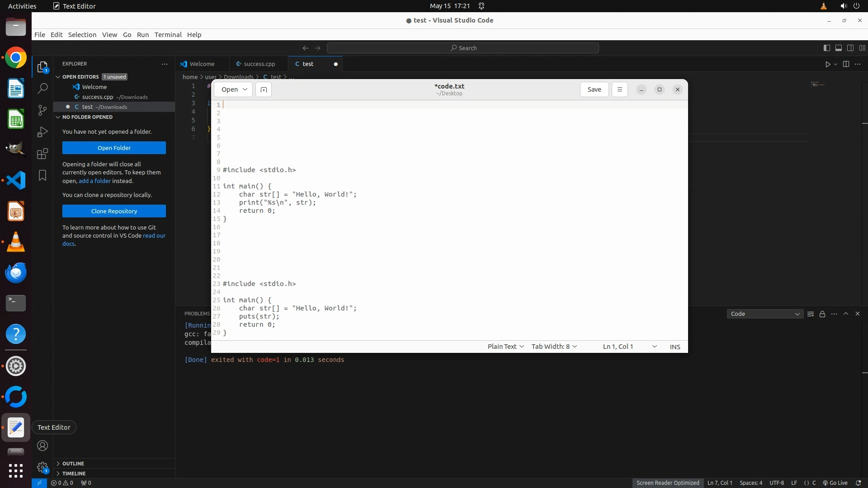Click the Split Editor Right icon
The image size is (868, 488).
click(x=846, y=64)
